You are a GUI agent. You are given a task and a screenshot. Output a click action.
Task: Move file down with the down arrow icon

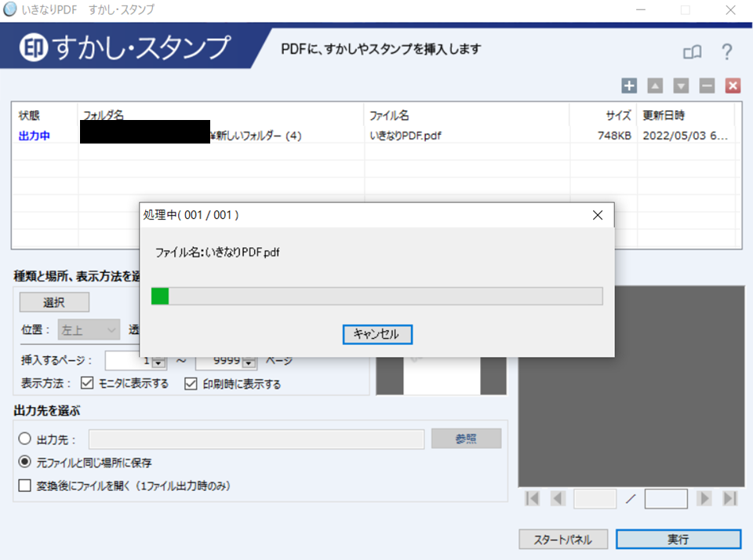click(x=681, y=85)
